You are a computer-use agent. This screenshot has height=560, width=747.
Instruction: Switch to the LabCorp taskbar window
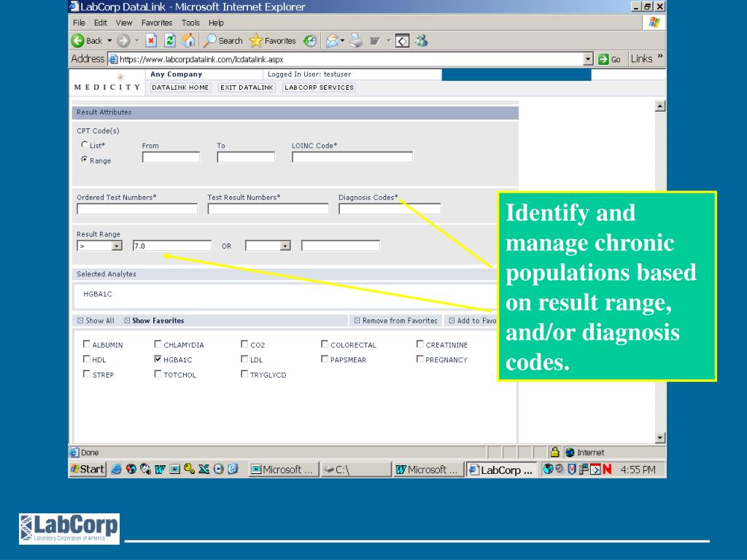tap(501, 470)
